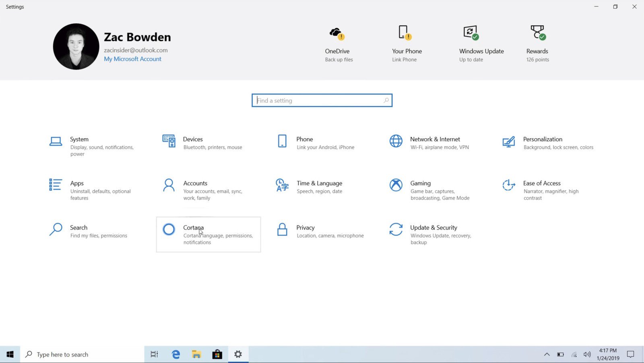644x363 pixels.
Task: Click the Find a setting search box
Action: click(x=322, y=100)
